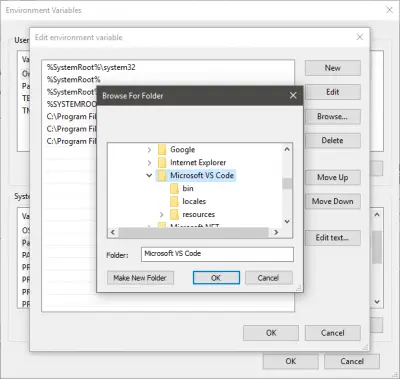
Task: Click OK in Environment Variables window
Action: point(291,361)
